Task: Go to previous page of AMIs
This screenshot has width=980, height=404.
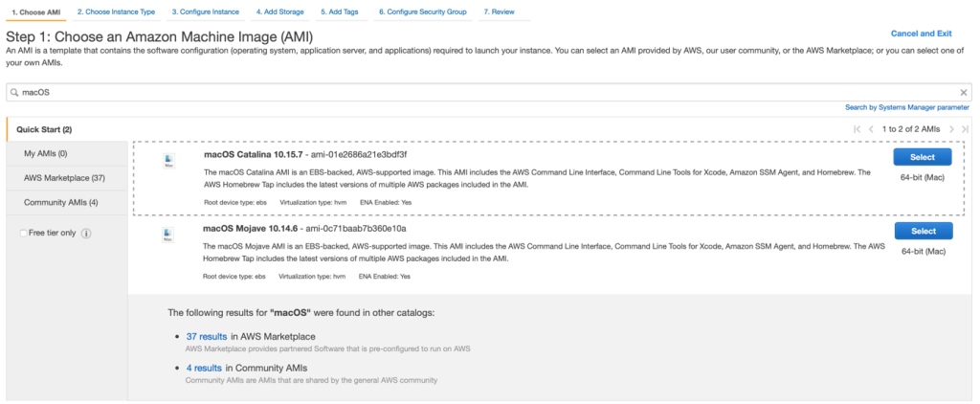Action: pos(871,129)
